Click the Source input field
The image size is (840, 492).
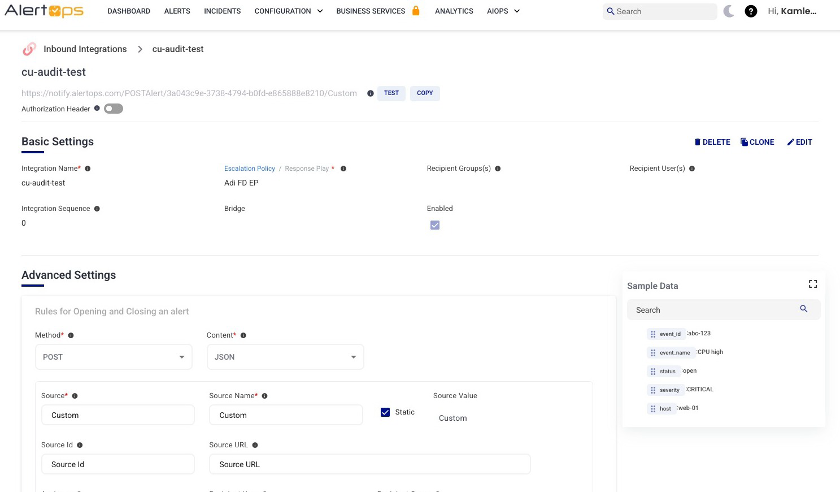pos(118,415)
